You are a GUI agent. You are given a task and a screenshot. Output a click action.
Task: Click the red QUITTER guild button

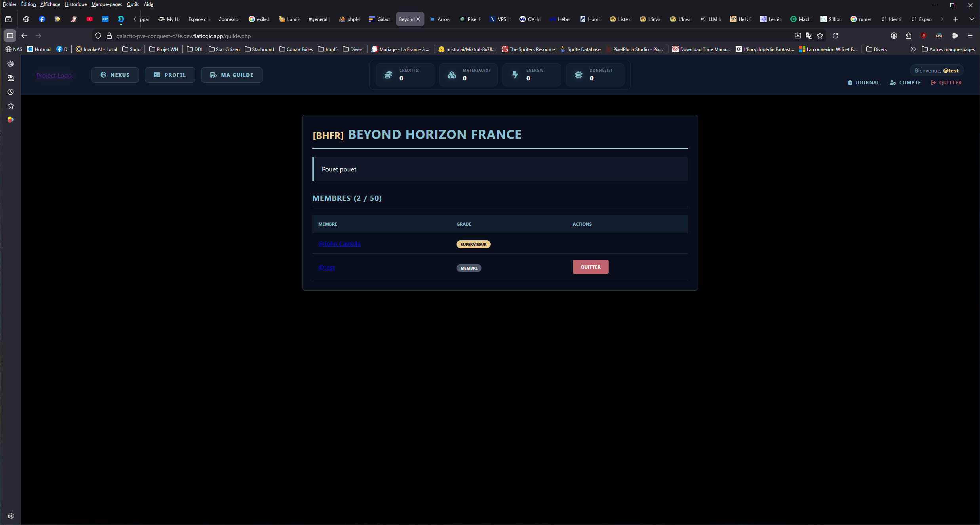tap(590, 267)
